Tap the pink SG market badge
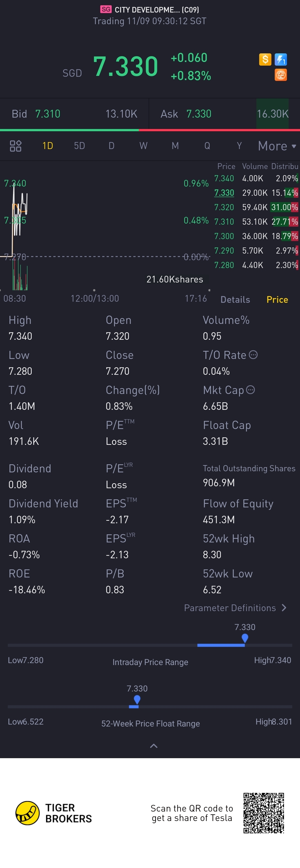The image size is (300, 868). coord(106,9)
